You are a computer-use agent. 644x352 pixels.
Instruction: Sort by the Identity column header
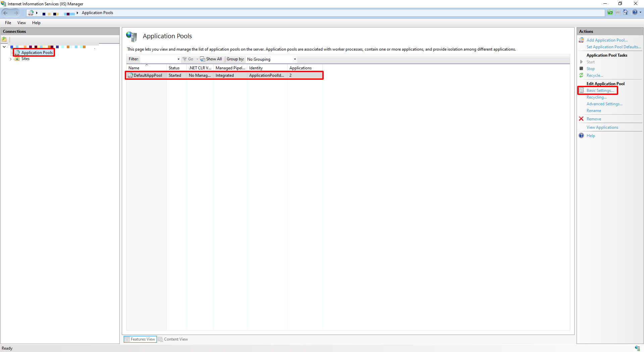click(x=267, y=68)
